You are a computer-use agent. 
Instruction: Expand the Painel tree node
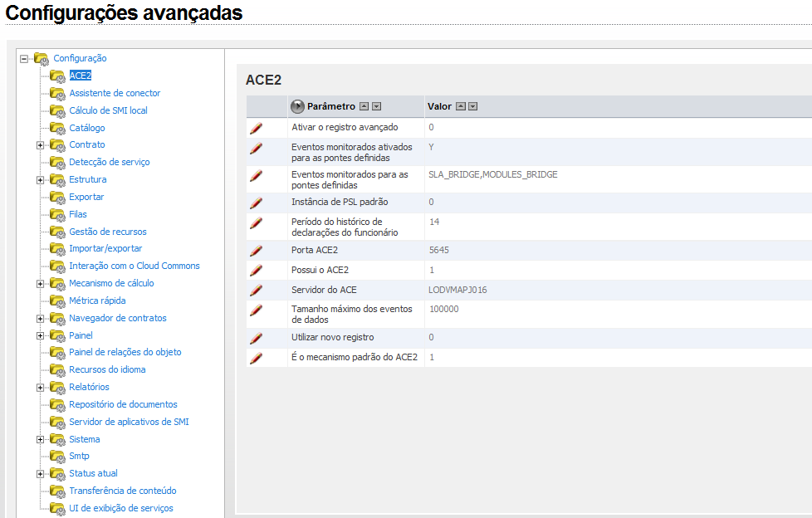coord(40,335)
